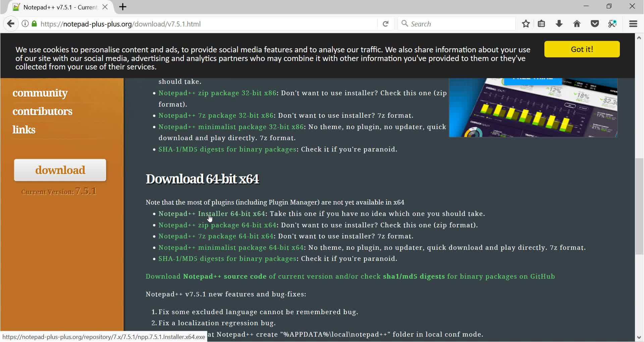Toggle the bookmark star for this page
This screenshot has width=644, height=342.
526,23
